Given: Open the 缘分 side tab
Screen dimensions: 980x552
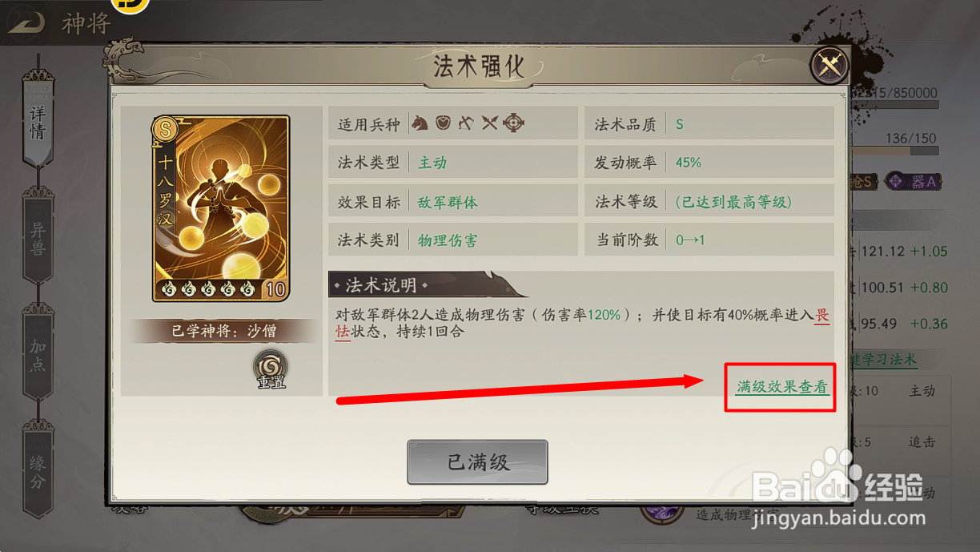Looking at the screenshot, I should pos(38,470).
